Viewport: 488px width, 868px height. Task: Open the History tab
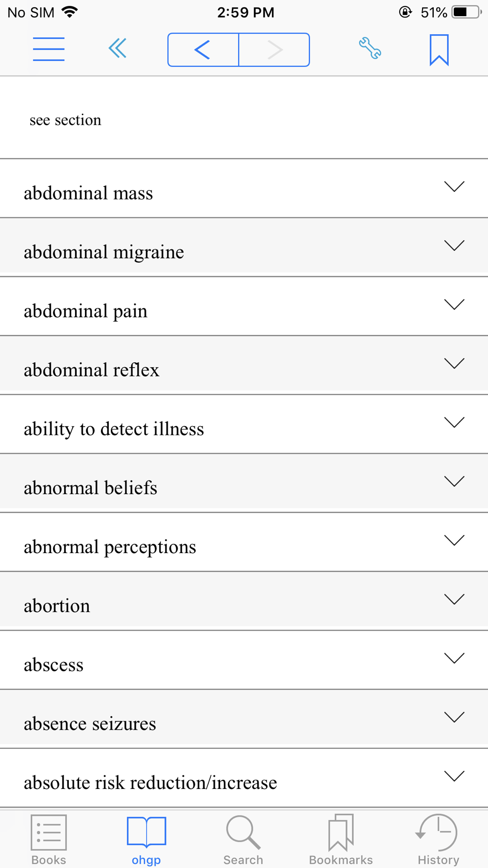click(438, 840)
